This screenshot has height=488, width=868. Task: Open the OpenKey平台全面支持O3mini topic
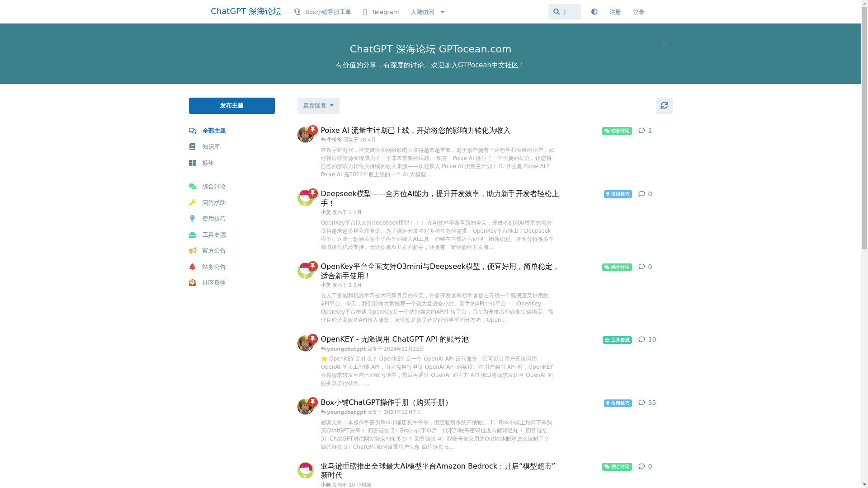(x=440, y=271)
